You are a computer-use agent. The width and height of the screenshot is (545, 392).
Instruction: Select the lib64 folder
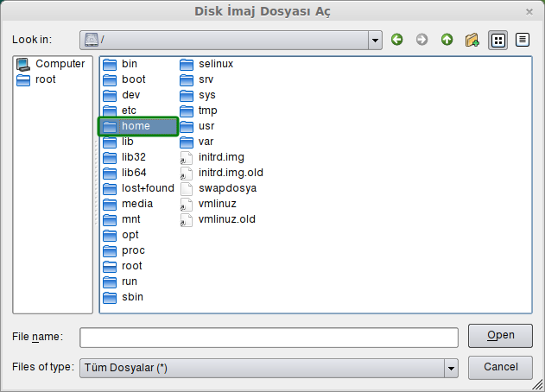(124, 173)
